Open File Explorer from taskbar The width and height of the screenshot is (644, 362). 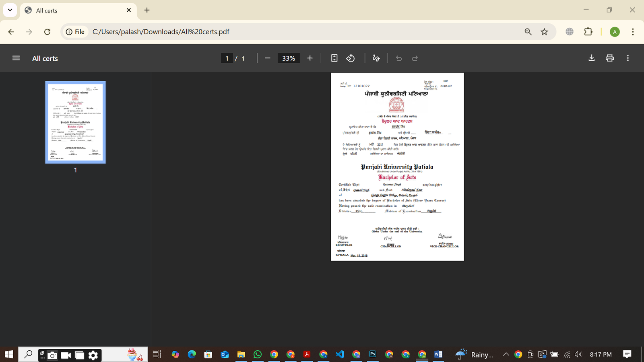(241, 354)
